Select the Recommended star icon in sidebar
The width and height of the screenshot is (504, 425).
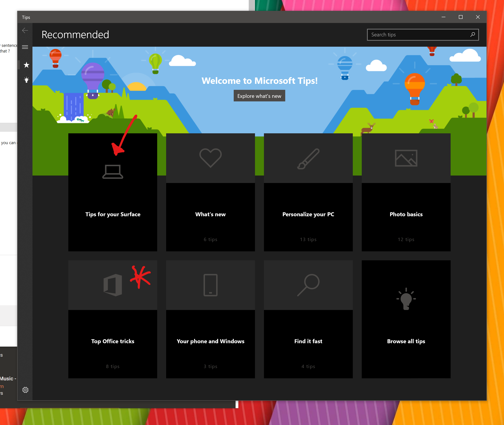click(x=26, y=65)
